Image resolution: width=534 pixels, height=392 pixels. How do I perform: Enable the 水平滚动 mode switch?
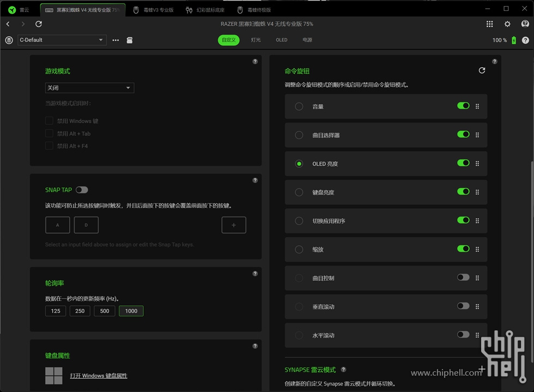463,335
